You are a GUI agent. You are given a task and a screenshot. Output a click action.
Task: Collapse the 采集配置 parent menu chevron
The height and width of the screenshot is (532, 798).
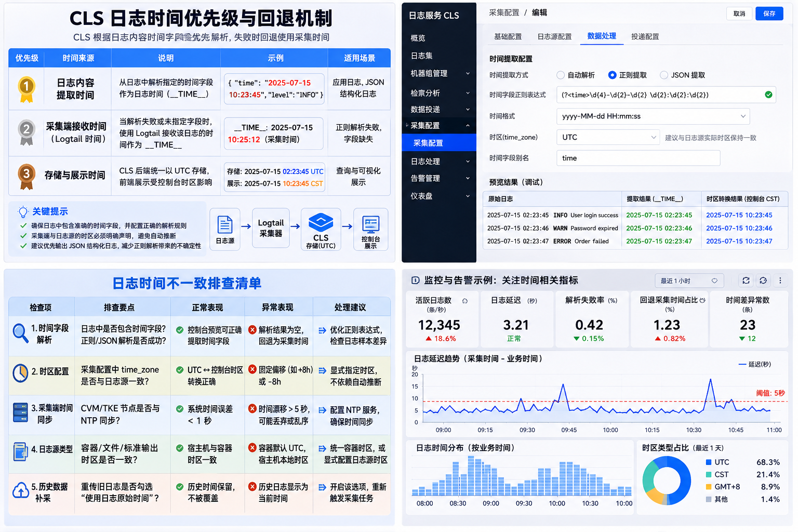468,126
